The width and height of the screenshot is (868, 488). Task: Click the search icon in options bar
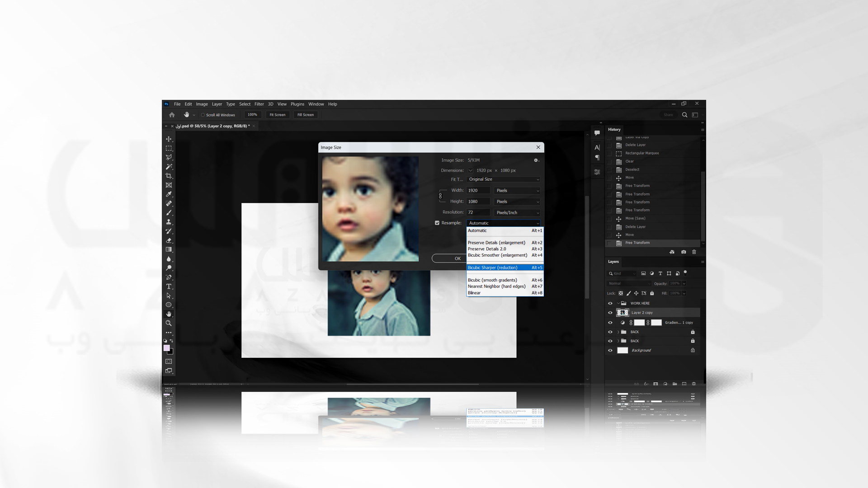click(684, 115)
